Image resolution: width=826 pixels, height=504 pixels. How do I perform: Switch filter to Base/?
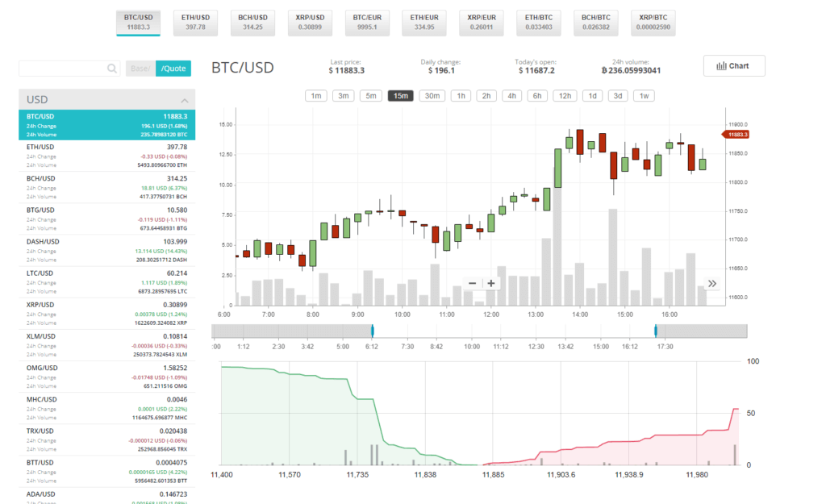140,69
